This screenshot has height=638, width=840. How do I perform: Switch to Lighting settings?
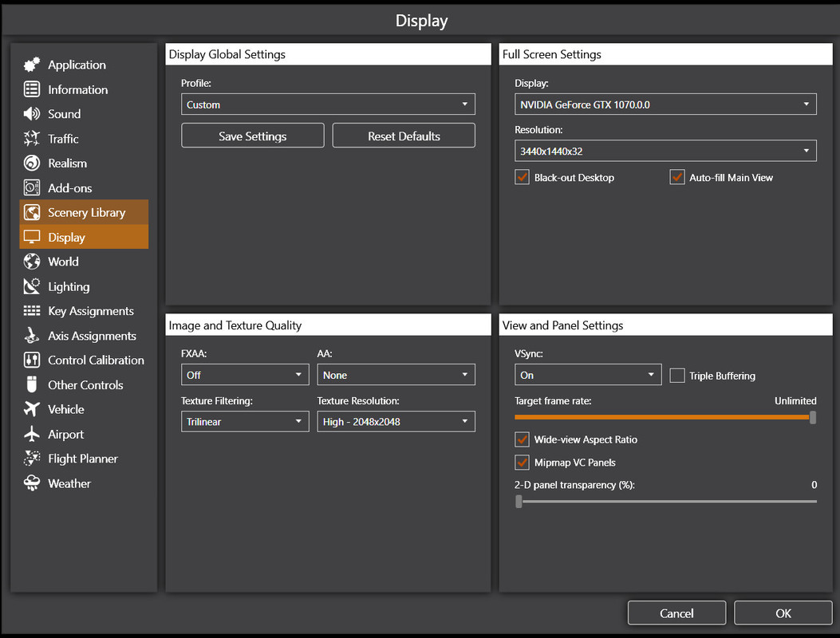click(84, 286)
